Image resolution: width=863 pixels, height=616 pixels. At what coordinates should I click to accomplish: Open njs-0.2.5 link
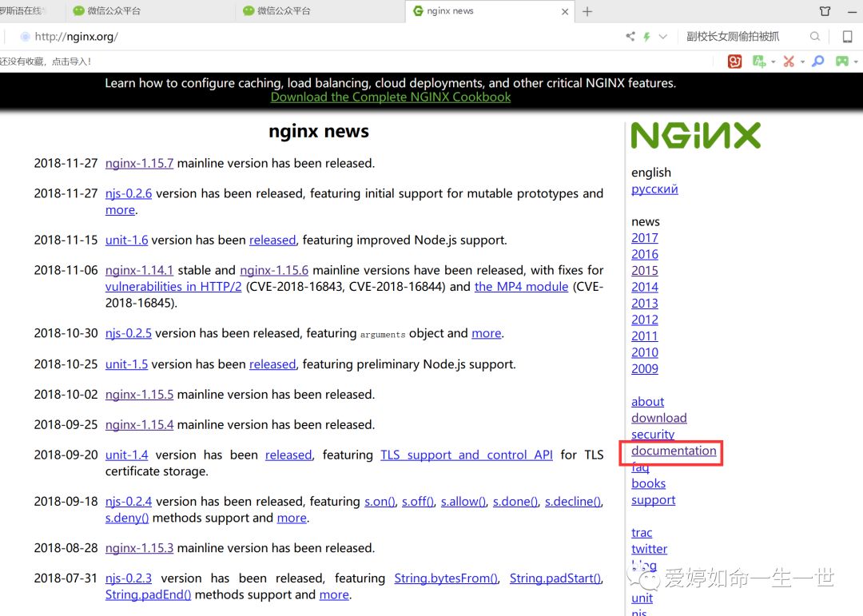pyautogui.click(x=128, y=334)
